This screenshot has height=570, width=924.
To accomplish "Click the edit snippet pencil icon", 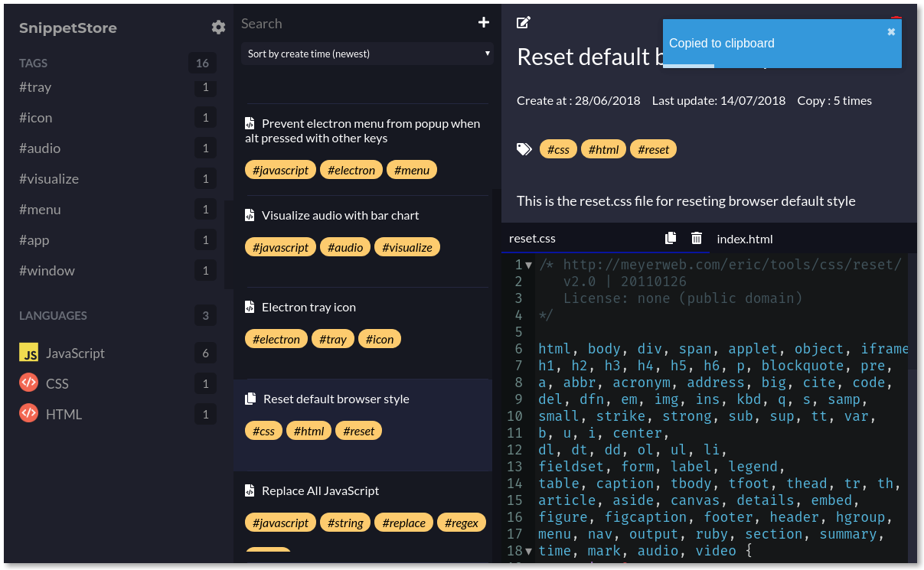I will (524, 23).
